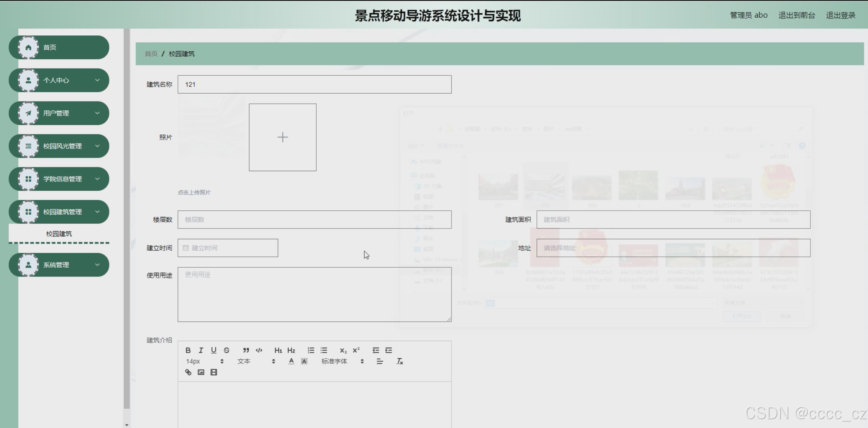The width and height of the screenshot is (868, 428).
Task: Click the 退出登录 link
Action: click(x=840, y=15)
